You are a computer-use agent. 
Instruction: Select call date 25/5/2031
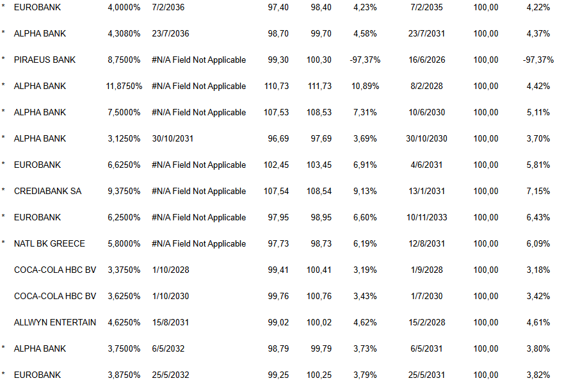pyautogui.click(x=427, y=375)
